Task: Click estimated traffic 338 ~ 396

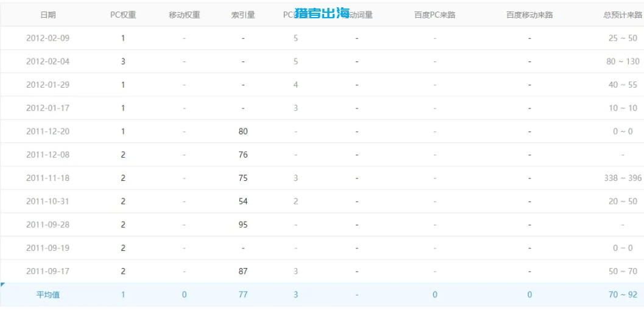Action: coord(623,178)
